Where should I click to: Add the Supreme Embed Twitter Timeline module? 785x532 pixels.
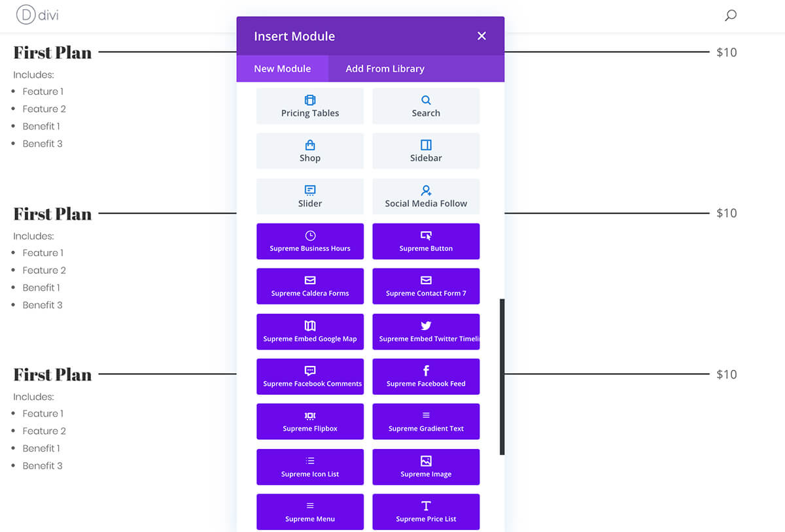pyautogui.click(x=426, y=332)
